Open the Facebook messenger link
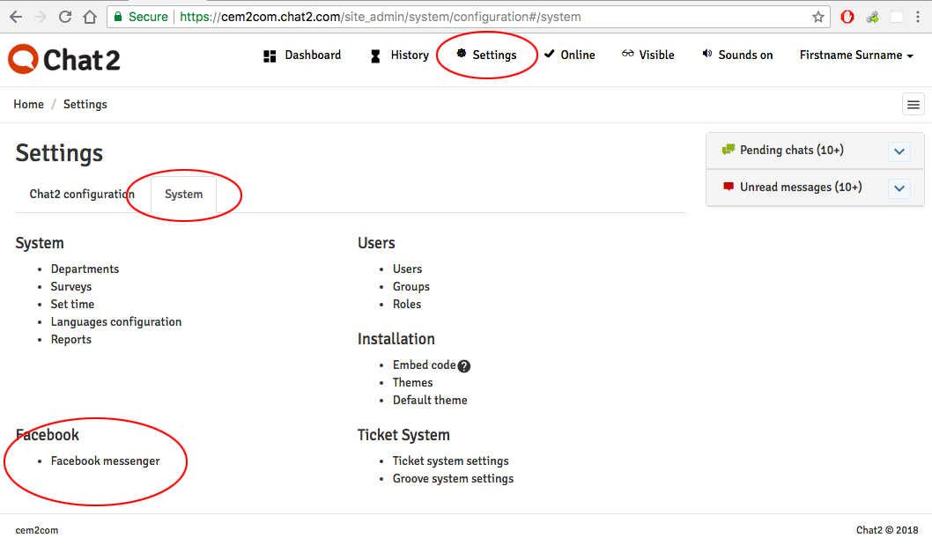The width and height of the screenshot is (932, 560). point(105,461)
